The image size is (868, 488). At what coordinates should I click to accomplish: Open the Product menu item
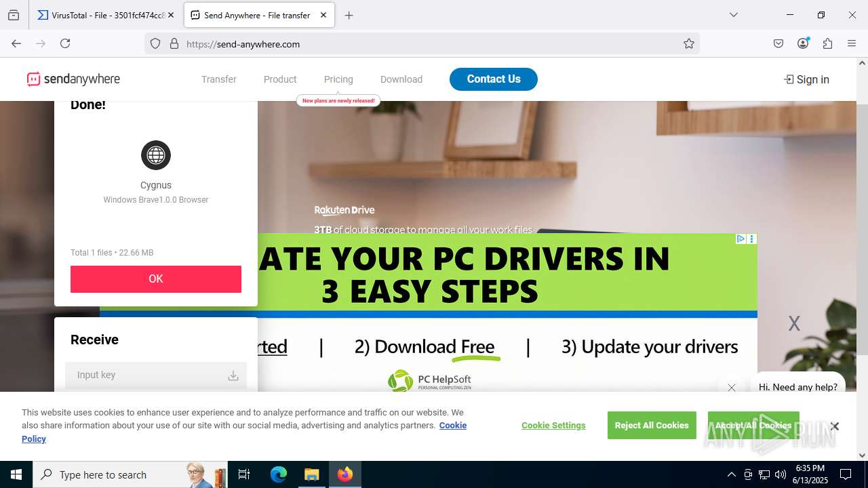coord(280,79)
